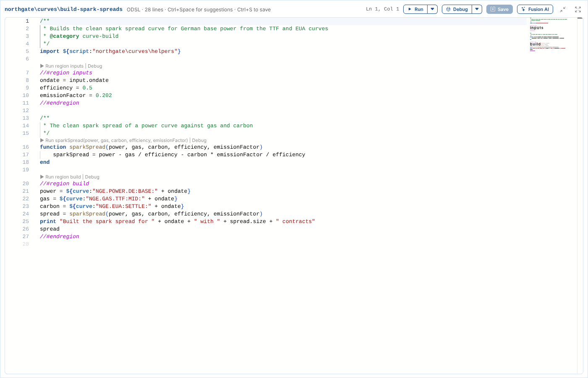Click the "Run region build" code lens
Image resolution: width=588 pixels, height=378 pixels.
point(60,177)
